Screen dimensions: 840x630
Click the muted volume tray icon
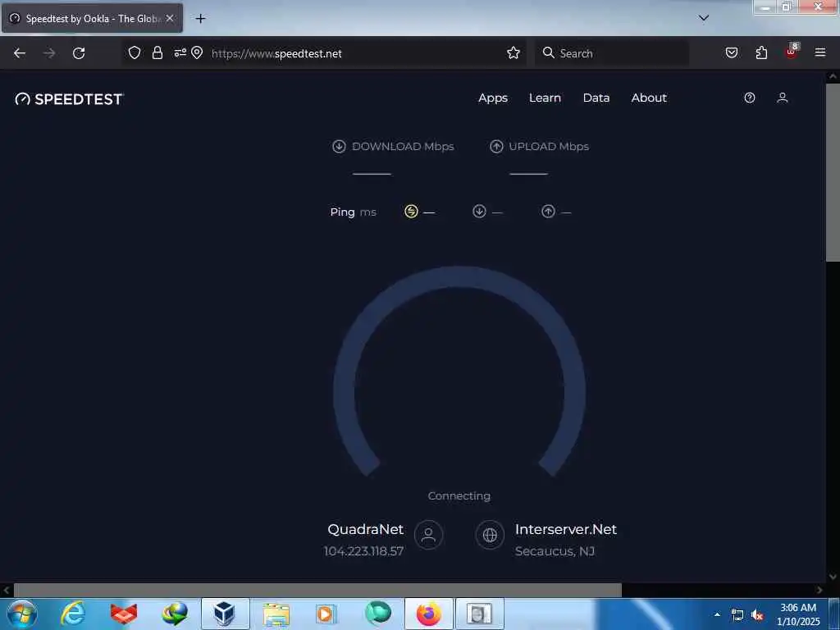tap(757, 615)
